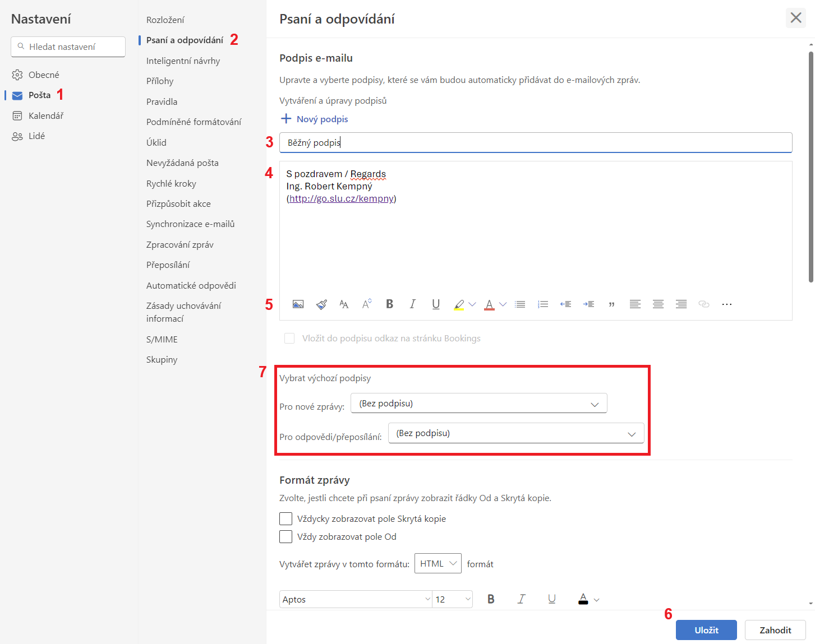Open more formatting options ellipsis
815x644 pixels.
pyautogui.click(x=727, y=304)
